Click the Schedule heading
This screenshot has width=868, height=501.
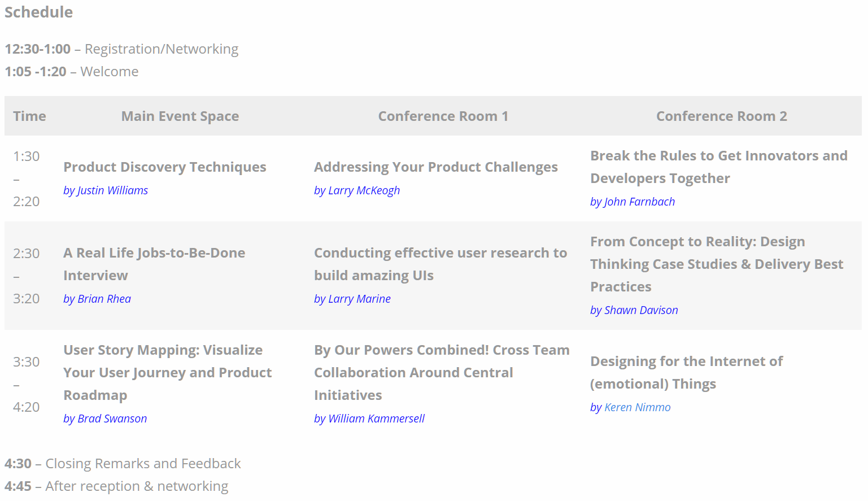pyautogui.click(x=38, y=12)
